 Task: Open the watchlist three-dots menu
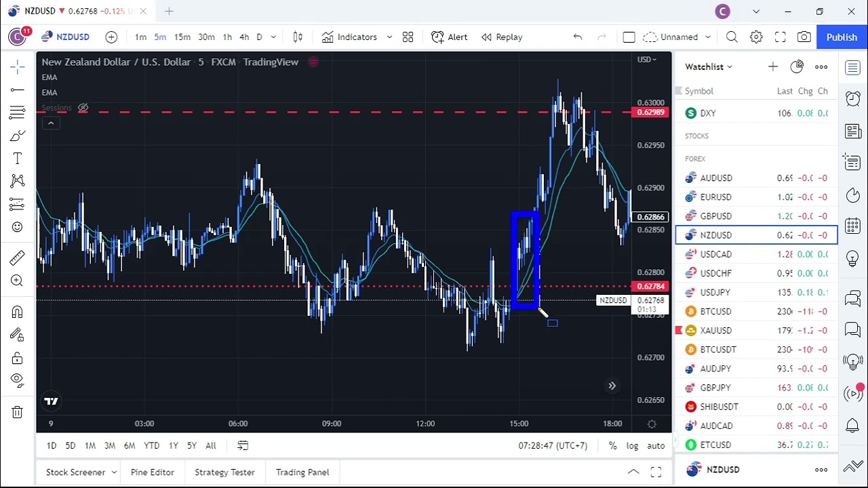[821, 66]
